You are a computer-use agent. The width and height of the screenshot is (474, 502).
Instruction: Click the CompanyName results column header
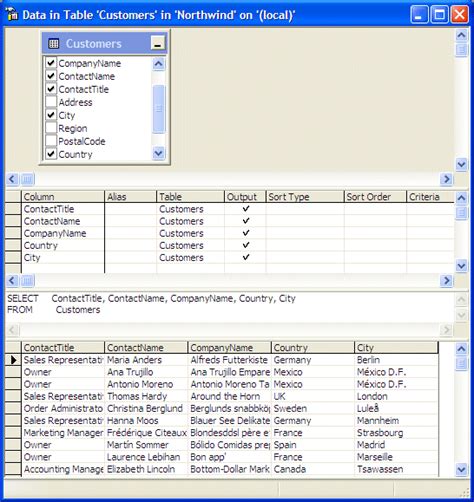pos(229,348)
